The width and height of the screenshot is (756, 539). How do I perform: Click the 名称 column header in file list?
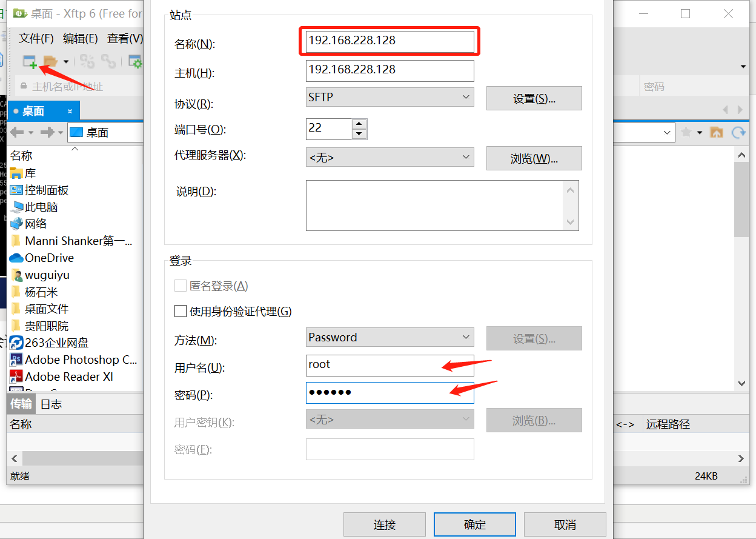tap(21, 156)
